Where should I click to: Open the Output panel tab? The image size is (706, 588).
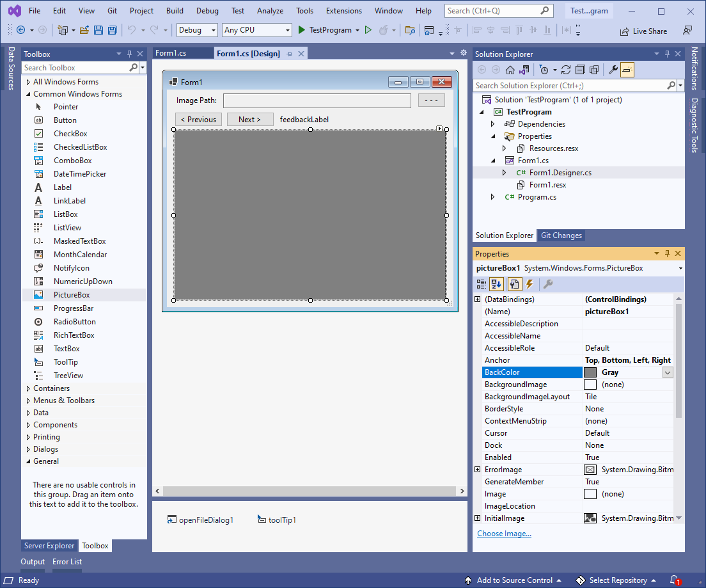point(33,562)
